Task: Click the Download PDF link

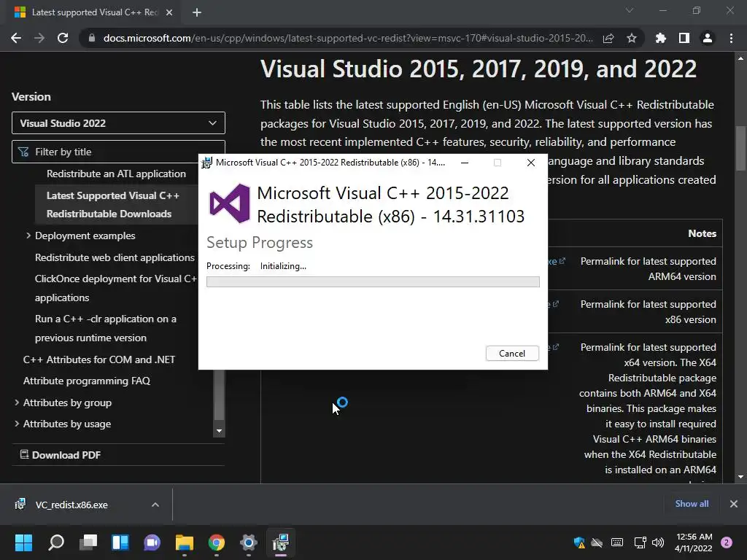Action: pos(61,455)
